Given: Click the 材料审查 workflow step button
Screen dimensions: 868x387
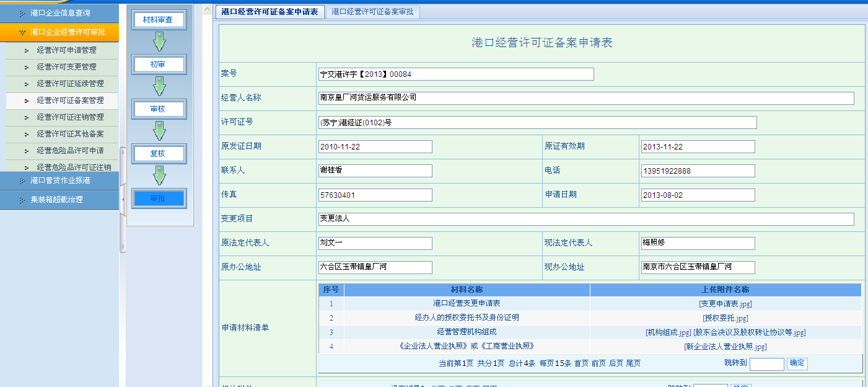Looking at the screenshot, I should pyautogui.click(x=159, y=20).
